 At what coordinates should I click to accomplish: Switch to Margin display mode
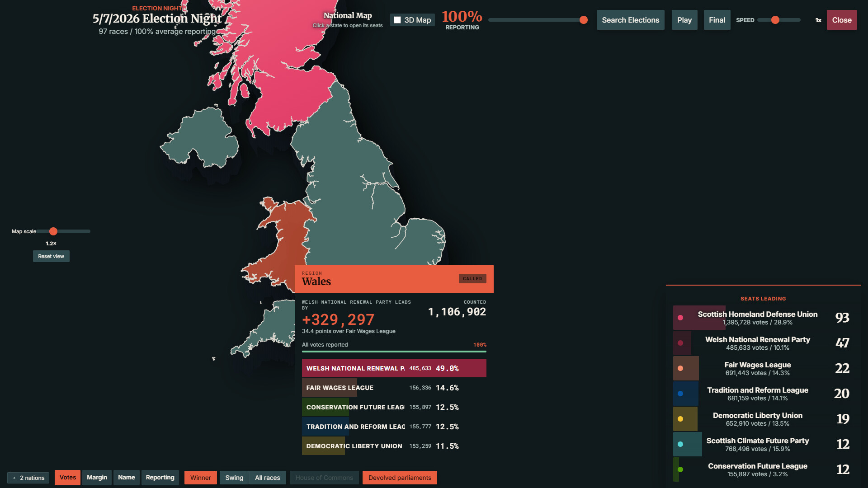[97, 478]
